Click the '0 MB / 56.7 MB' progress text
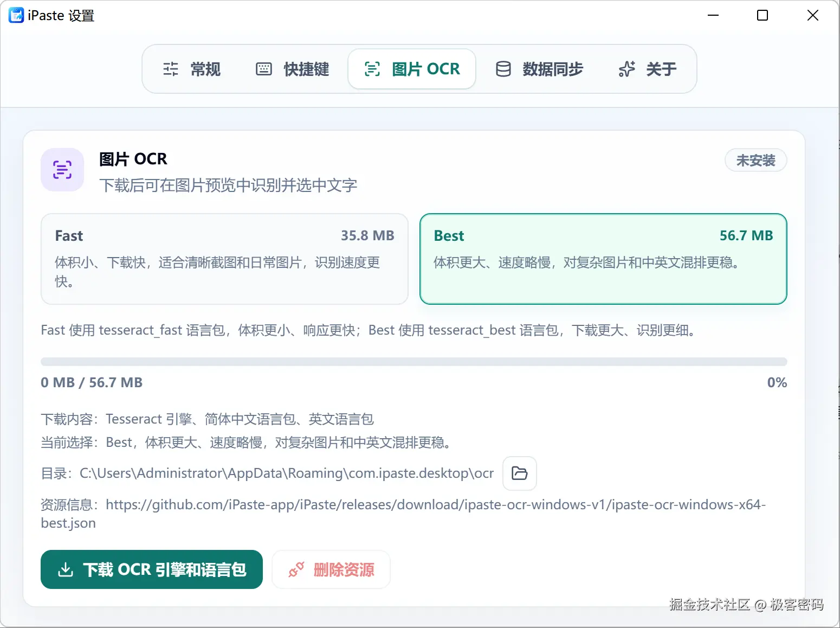This screenshot has width=840, height=628. click(x=92, y=382)
